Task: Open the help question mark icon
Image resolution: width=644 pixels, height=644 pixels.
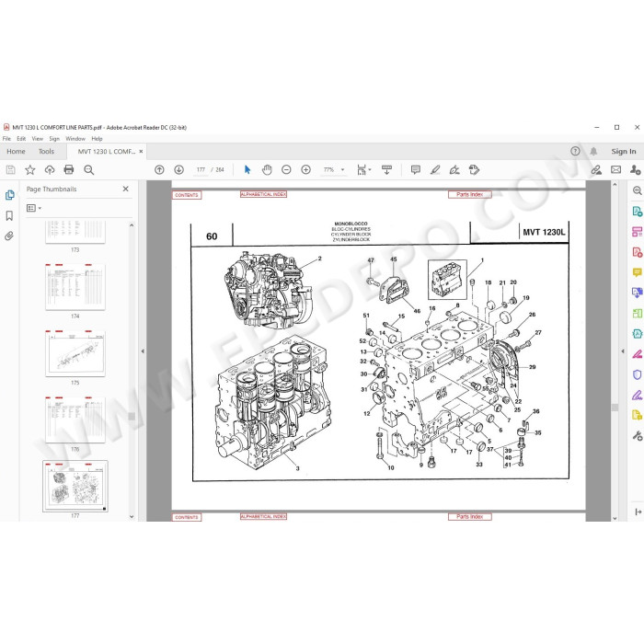Action: 575,151
